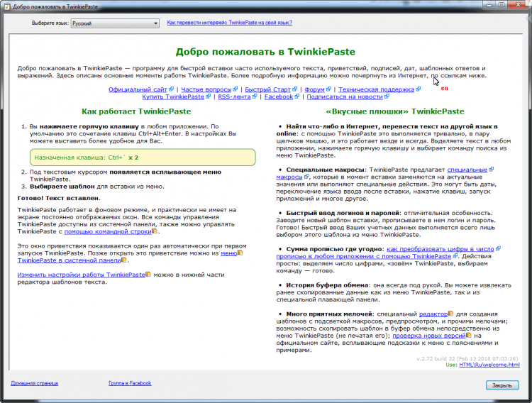532x403 pixels.
Task: Maximize the welcome window
Action: coord(501,5)
